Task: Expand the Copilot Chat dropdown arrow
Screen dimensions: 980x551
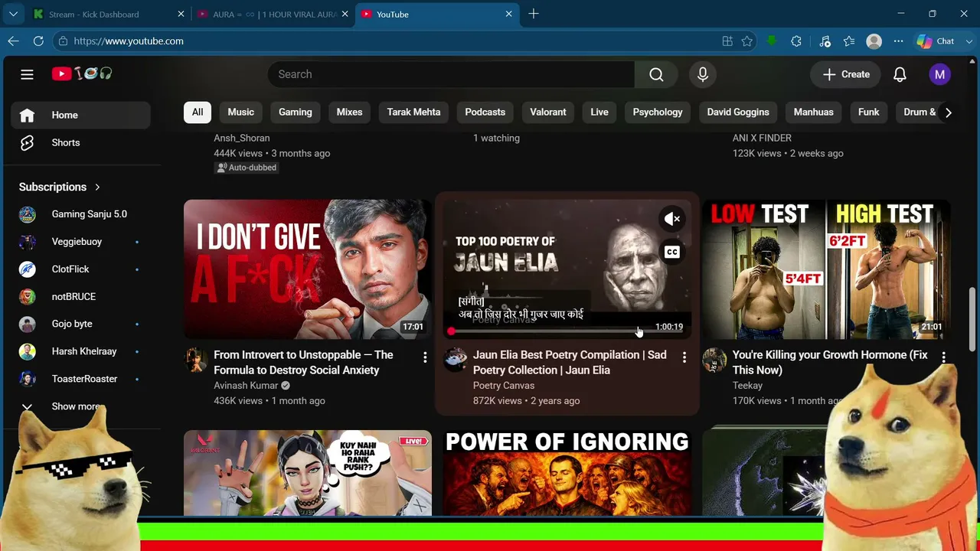Action: coord(969,41)
